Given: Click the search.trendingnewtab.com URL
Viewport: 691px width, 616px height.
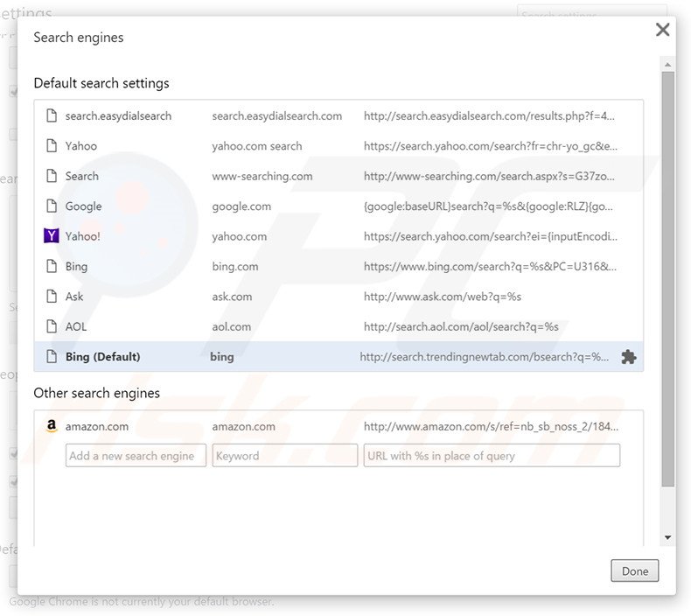Looking at the screenshot, I should (485, 356).
